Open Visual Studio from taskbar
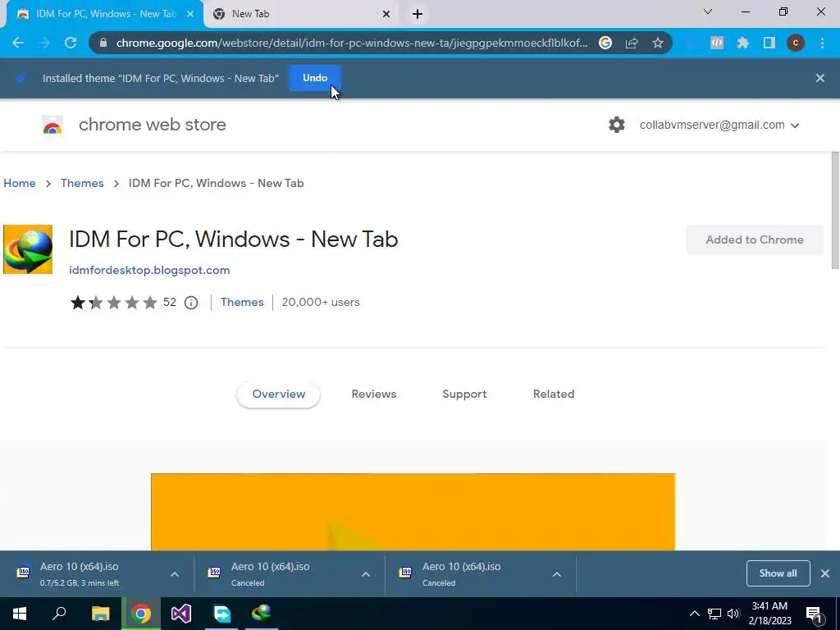This screenshot has height=630, width=840. tap(181, 614)
